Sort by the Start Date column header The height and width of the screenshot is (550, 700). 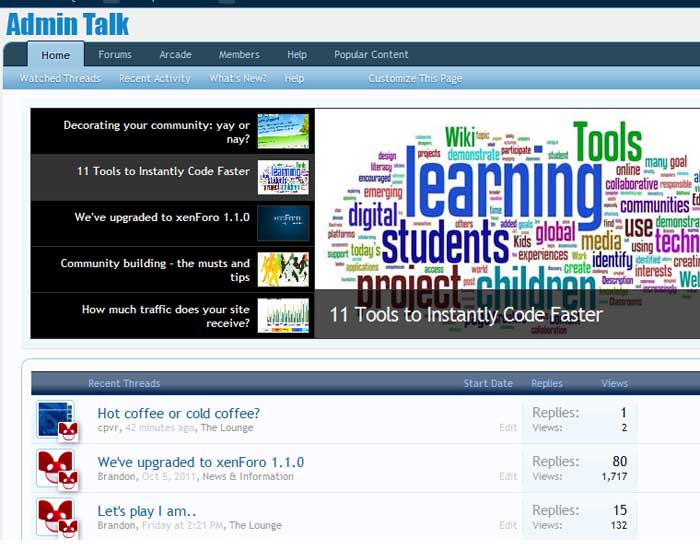pyautogui.click(x=488, y=383)
